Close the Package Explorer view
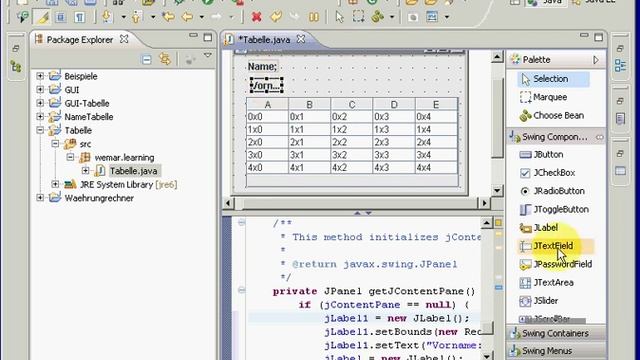This screenshot has width=640, height=360. (124, 39)
